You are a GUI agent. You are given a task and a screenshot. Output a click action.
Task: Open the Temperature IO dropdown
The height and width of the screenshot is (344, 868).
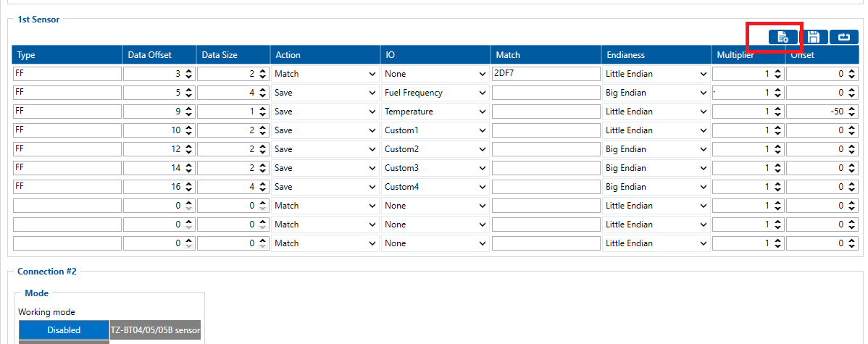(435, 112)
